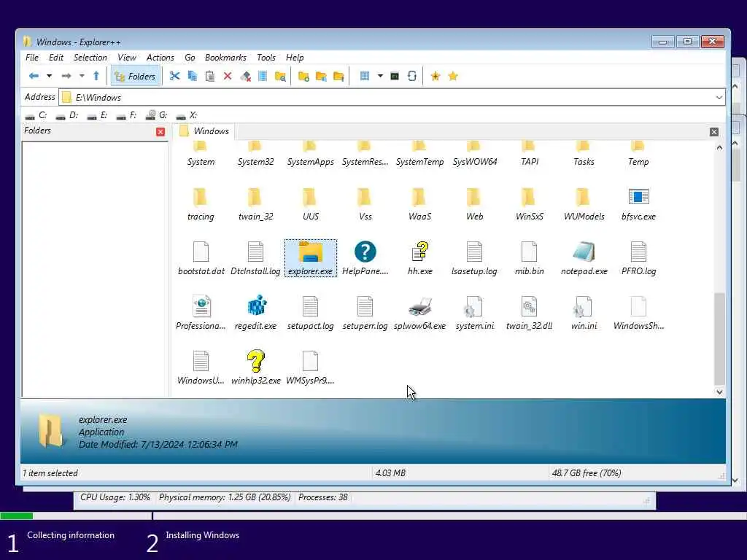Open the forward history dropdown arrow
The width and height of the screenshot is (747, 560).
pos(82,76)
